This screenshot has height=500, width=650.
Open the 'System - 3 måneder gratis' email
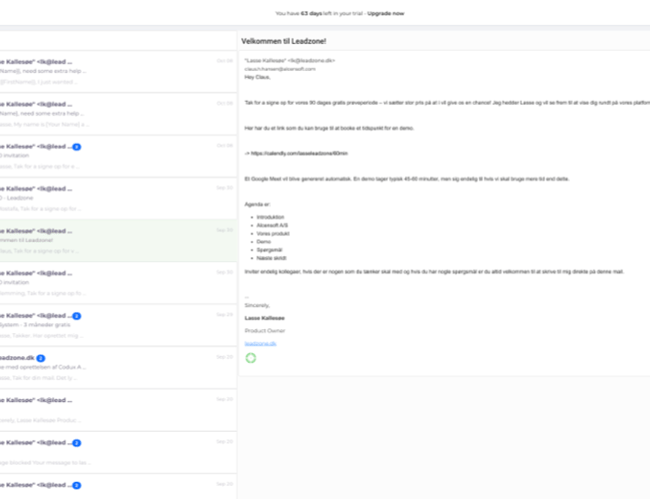click(118, 325)
